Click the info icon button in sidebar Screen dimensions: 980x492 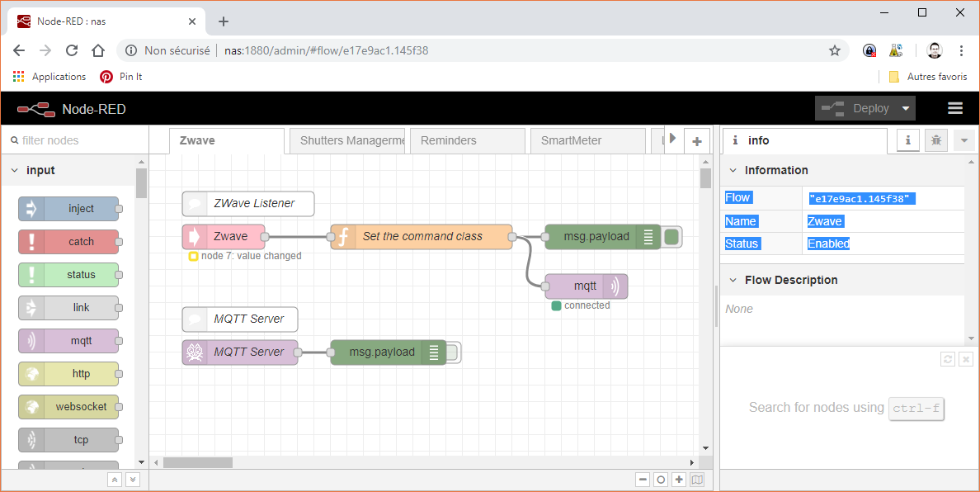tap(907, 140)
